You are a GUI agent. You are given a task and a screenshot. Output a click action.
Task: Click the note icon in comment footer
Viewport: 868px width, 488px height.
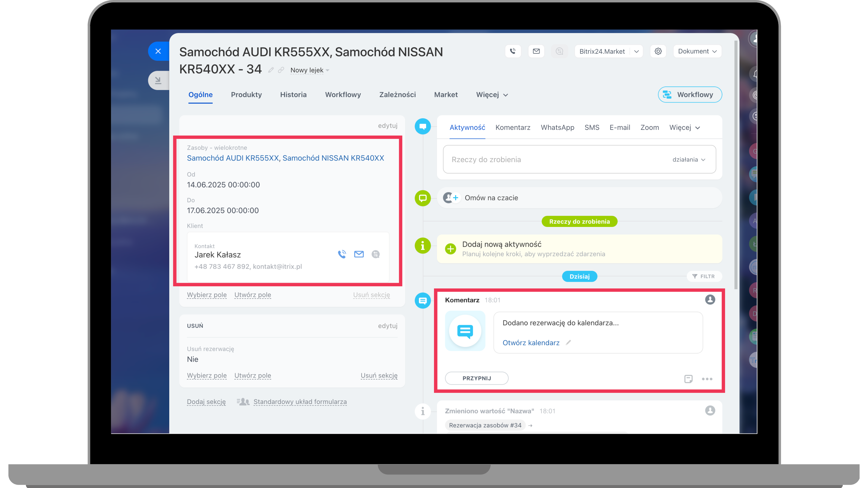(688, 379)
